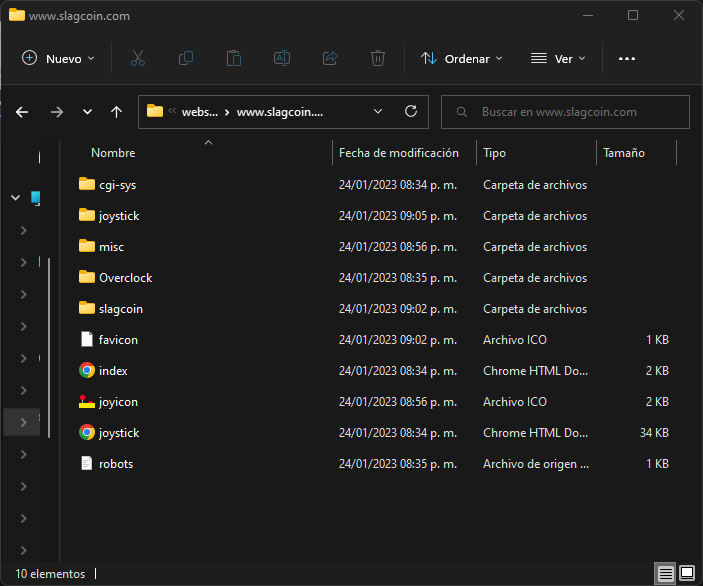Viewport: 703px width, 586px height.
Task: Open the Ver view menu
Action: [558, 59]
